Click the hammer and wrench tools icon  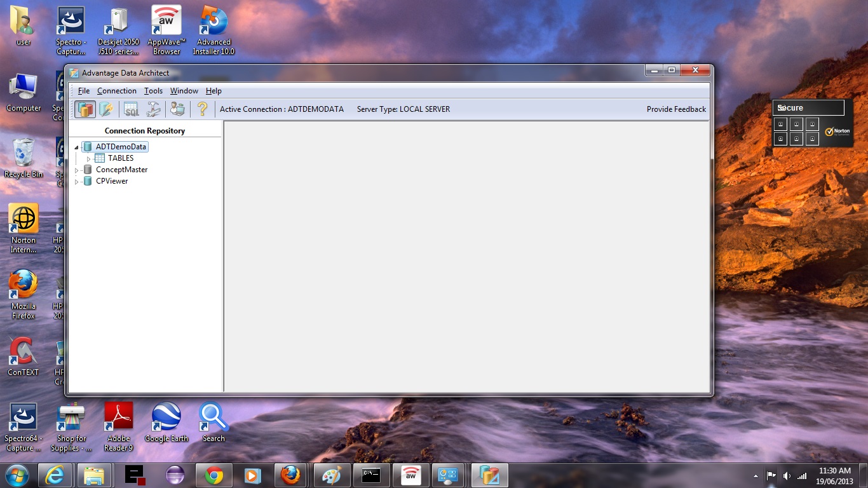(153, 109)
